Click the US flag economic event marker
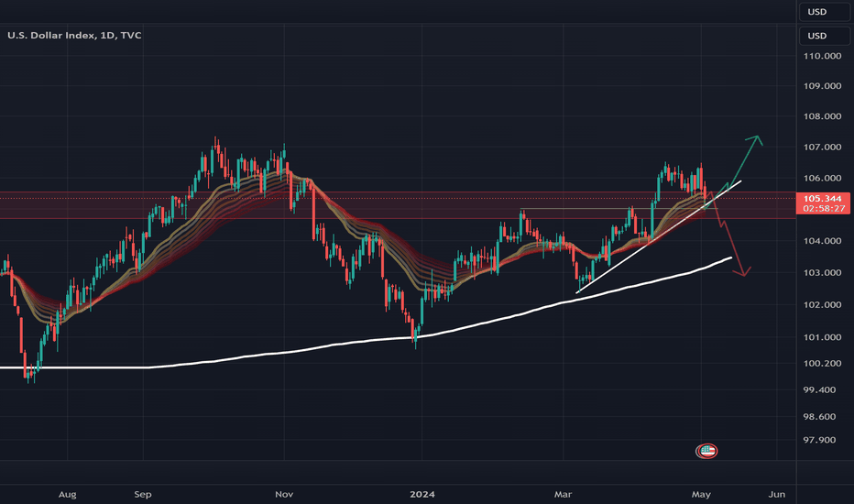The image size is (854, 504). point(706,451)
